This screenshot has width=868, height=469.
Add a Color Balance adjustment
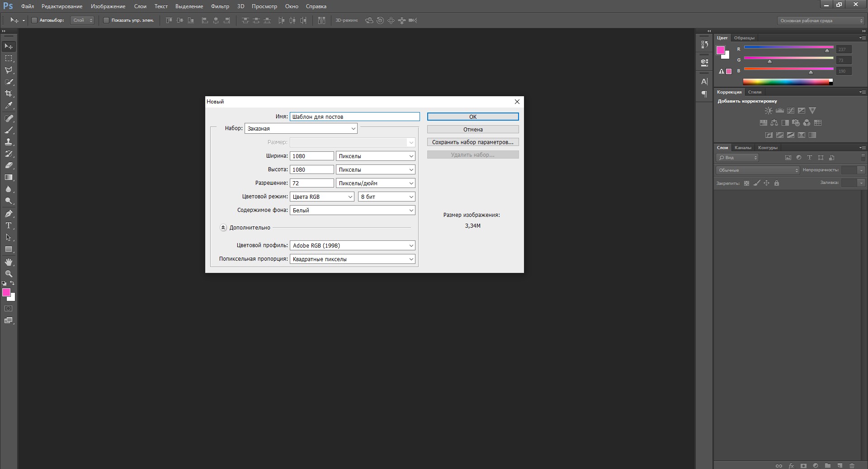[774, 122]
